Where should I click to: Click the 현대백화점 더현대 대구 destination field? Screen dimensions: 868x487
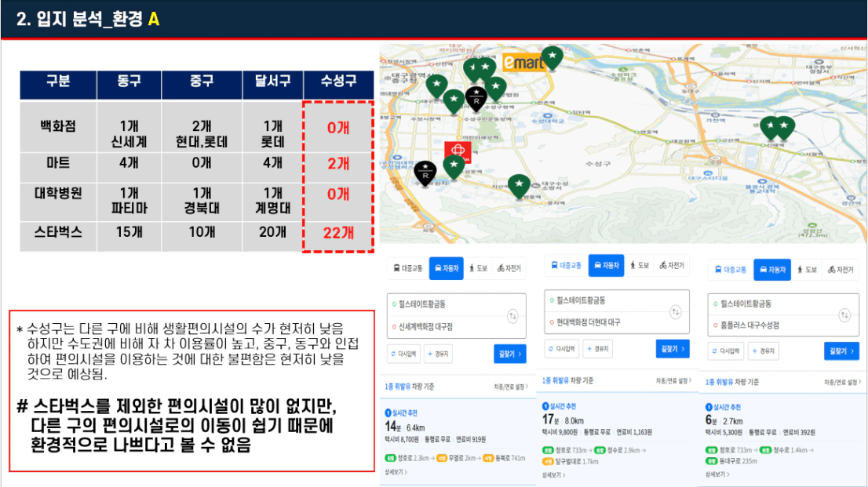click(617, 322)
